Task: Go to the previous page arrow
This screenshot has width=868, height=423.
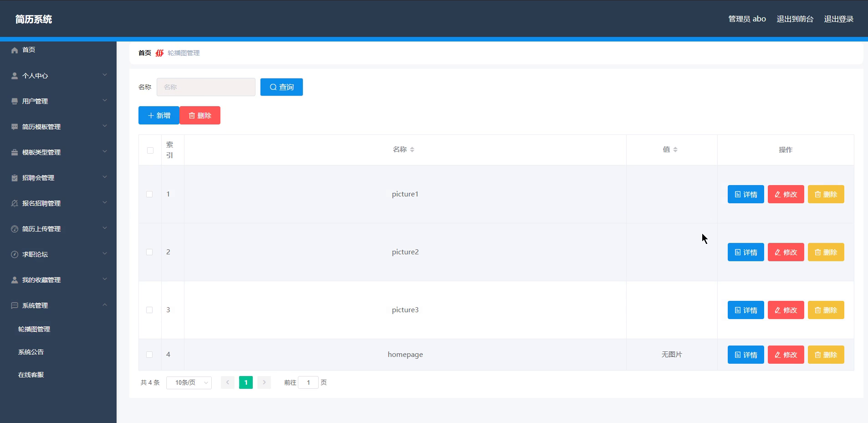Action: tap(228, 382)
